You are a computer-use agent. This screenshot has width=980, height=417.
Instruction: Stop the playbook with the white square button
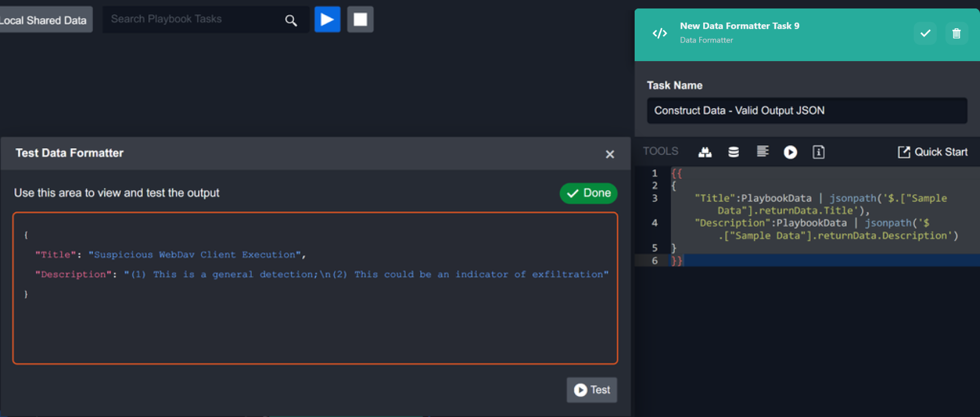[x=360, y=20]
